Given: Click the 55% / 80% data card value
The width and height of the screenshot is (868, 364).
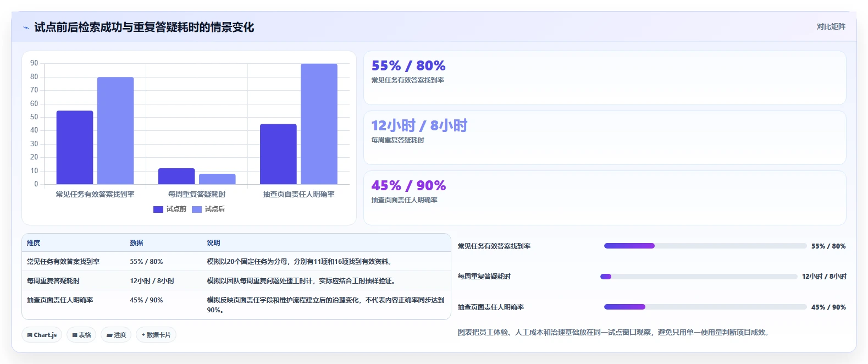Looking at the screenshot, I should 408,66.
